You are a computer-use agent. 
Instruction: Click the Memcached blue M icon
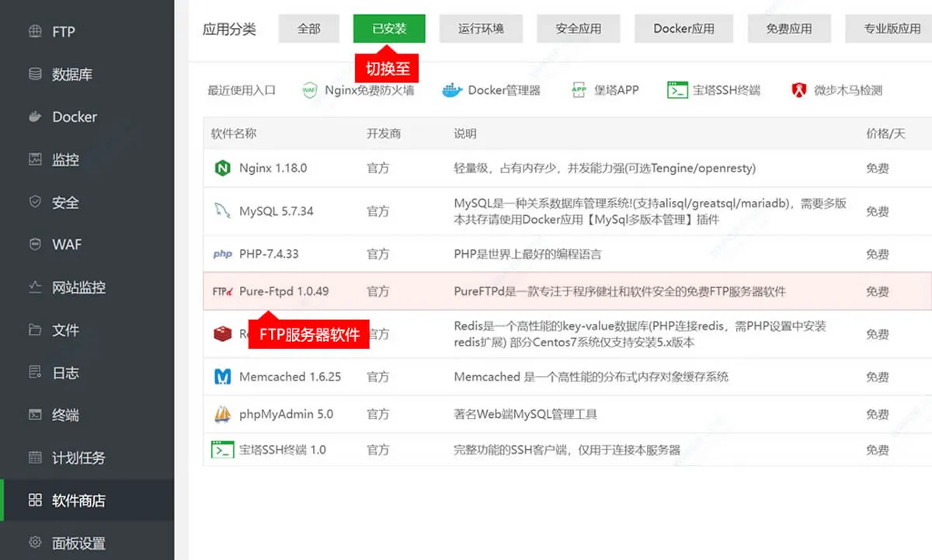[223, 377]
